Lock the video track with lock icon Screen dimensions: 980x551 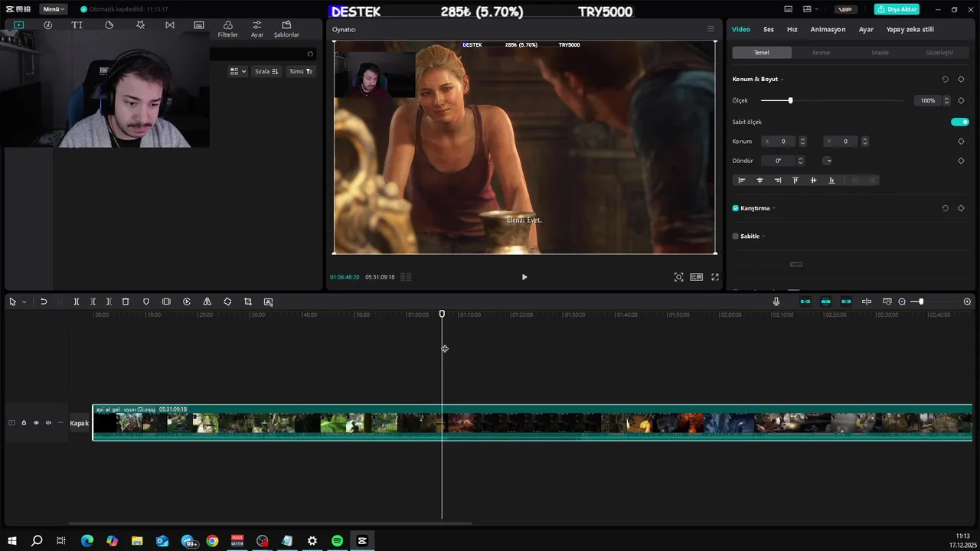(24, 422)
